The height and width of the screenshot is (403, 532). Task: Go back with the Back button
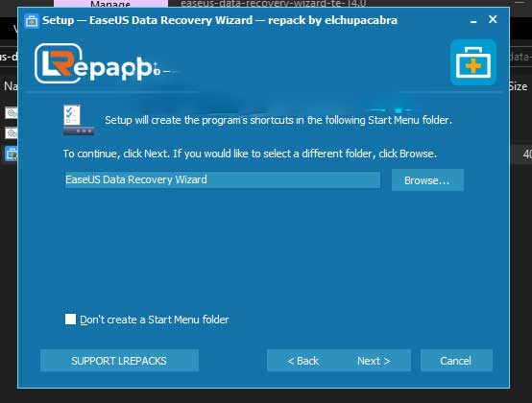click(303, 361)
